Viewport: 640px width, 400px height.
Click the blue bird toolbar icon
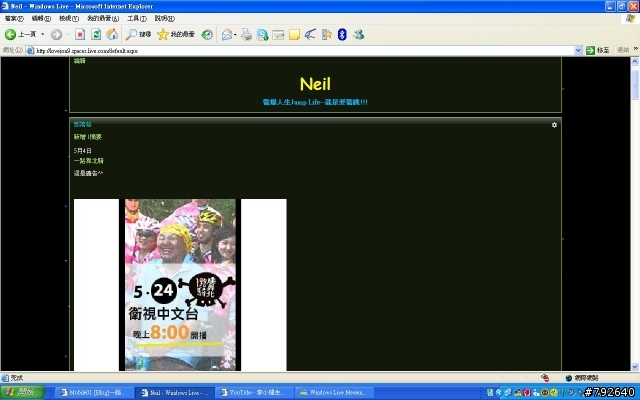tap(310, 35)
